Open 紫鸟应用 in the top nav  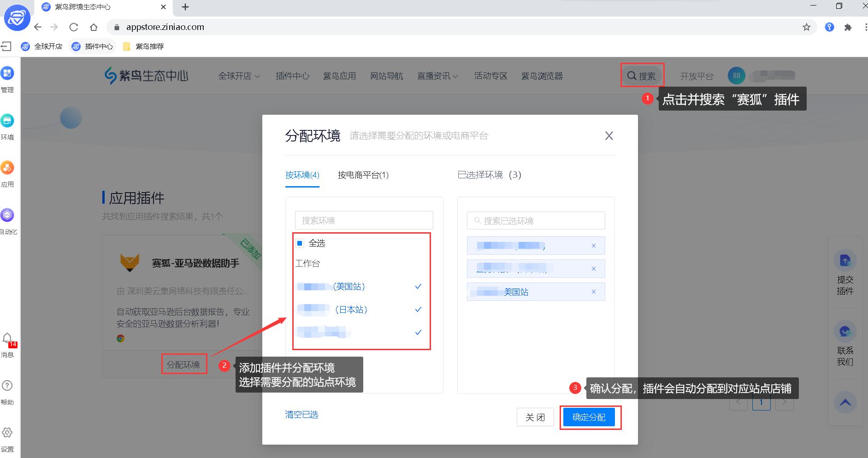340,76
